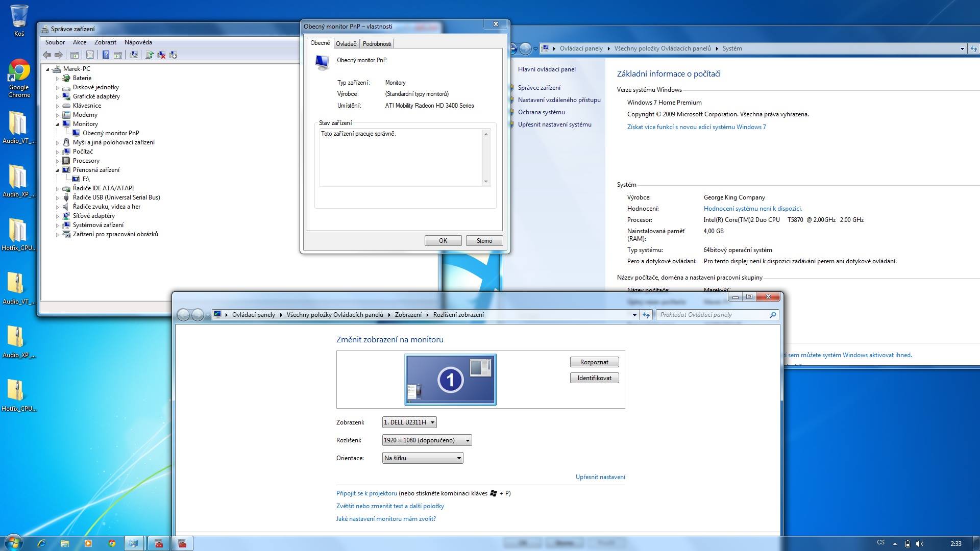Open the Orientace dropdown Na šířku
This screenshot has height=551, width=980.
coord(423,458)
